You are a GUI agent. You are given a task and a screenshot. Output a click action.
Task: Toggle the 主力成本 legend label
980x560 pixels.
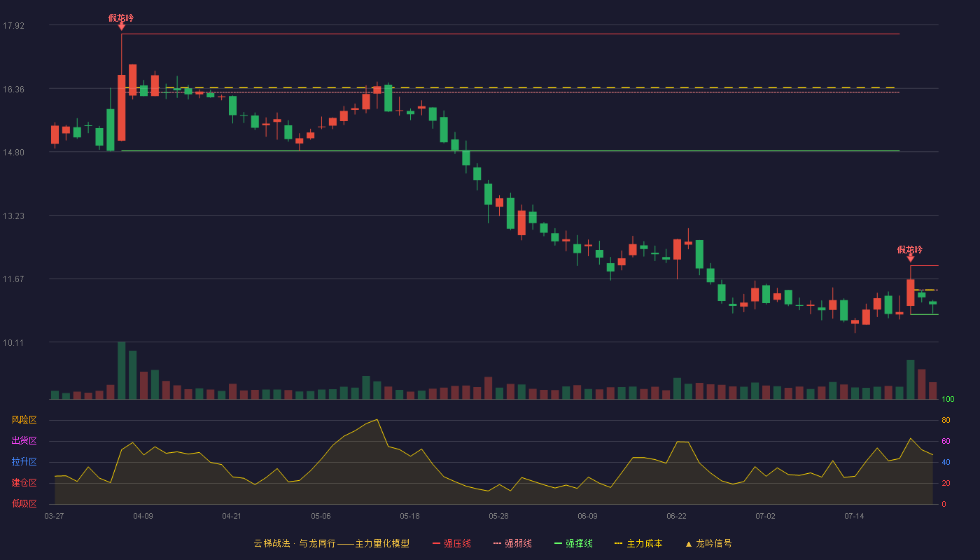pos(644,543)
